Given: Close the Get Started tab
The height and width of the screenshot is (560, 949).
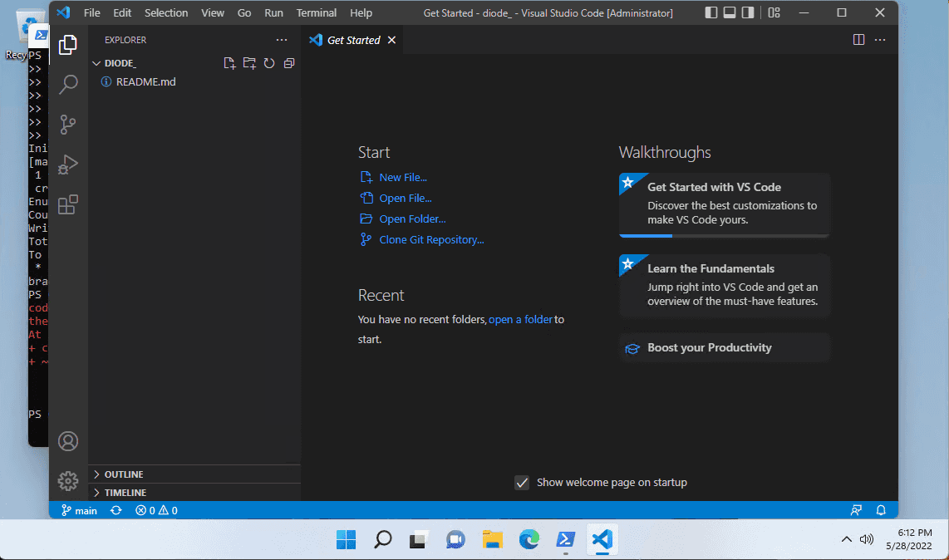Looking at the screenshot, I should click(x=391, y=40).
